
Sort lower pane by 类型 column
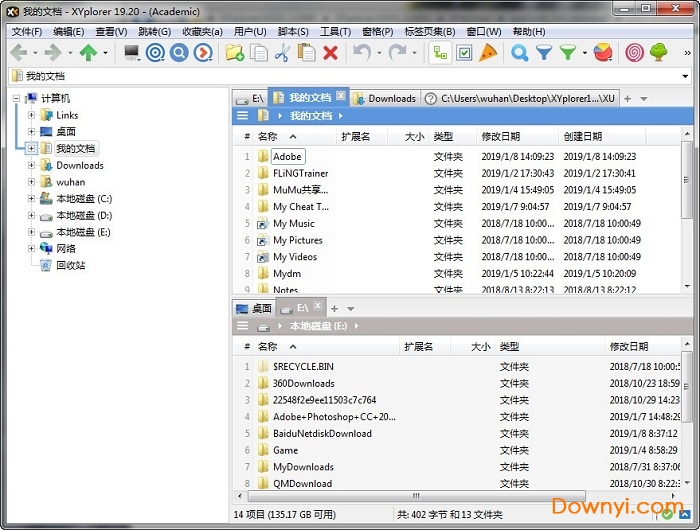(x=549, y=346)
